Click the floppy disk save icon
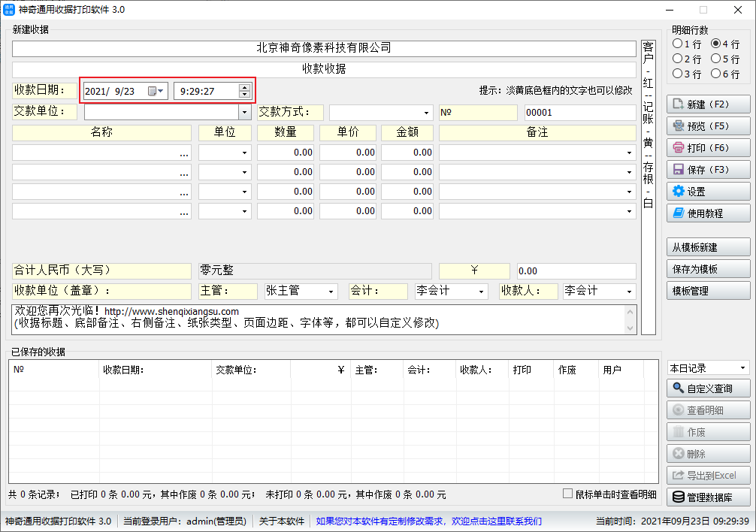 click(679, 169)
